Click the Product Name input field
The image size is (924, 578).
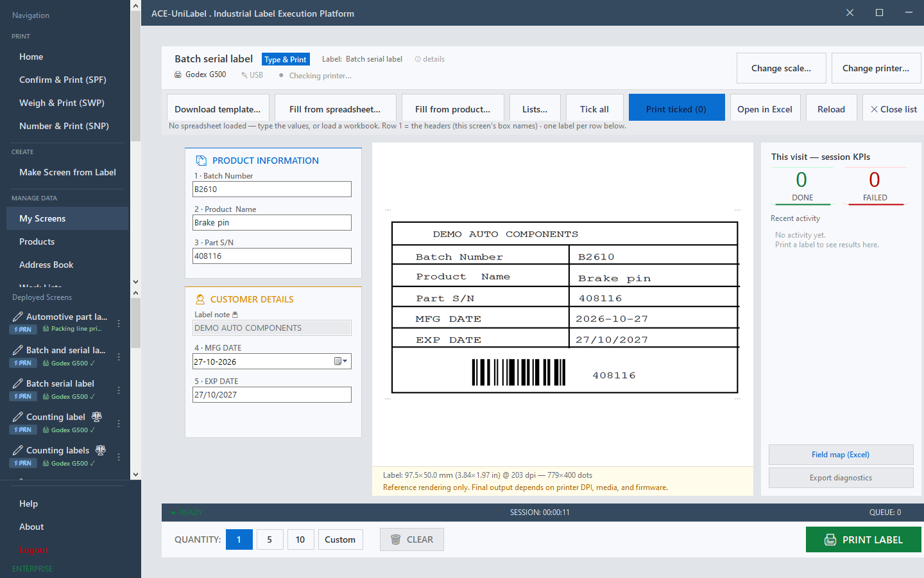pos(272,222)
